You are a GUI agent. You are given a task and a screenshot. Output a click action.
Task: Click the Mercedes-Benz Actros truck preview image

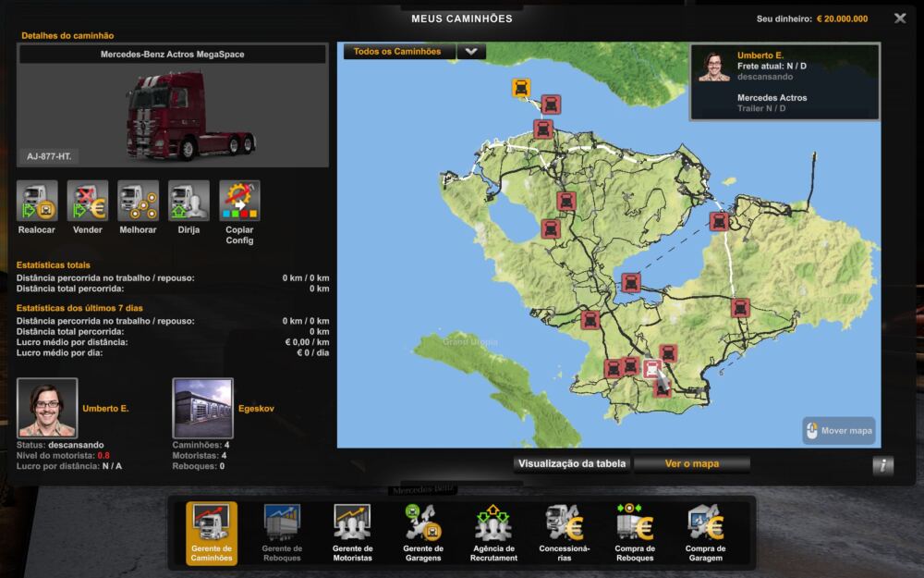(x=189, y=115)
